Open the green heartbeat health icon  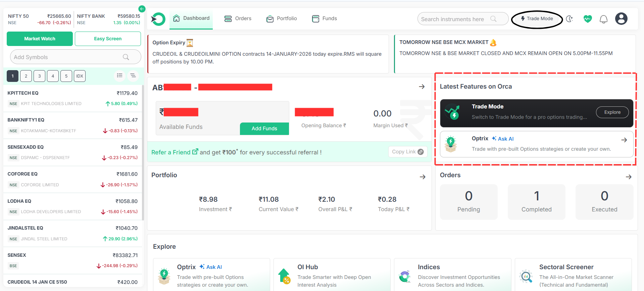click(587, 19)
